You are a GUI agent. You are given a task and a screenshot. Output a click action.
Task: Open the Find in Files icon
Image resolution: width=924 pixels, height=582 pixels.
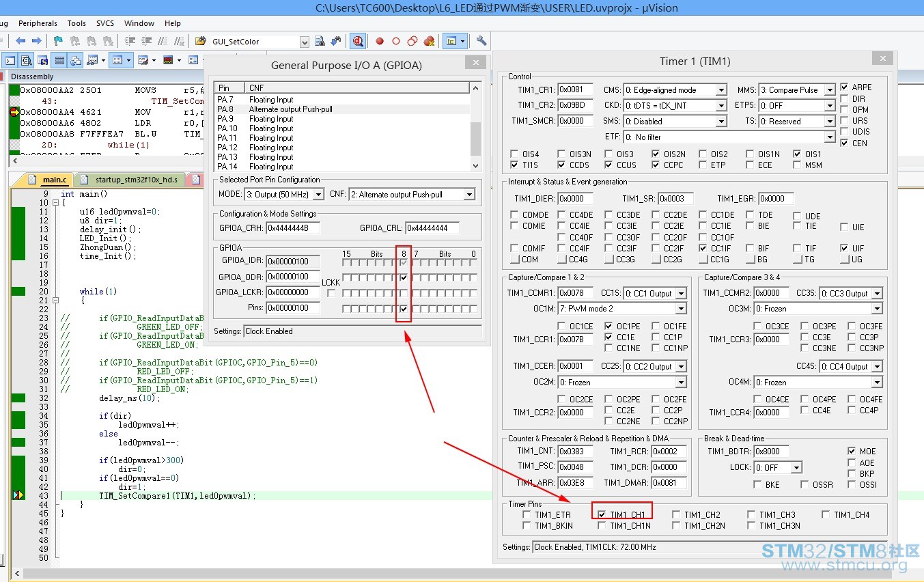[200, 41]
